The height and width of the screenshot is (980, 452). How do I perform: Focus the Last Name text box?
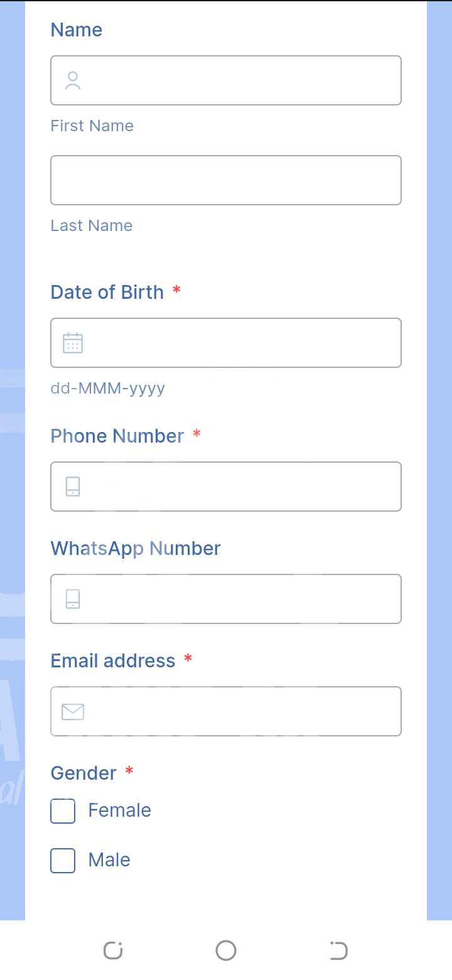click(x=226, y=180)
